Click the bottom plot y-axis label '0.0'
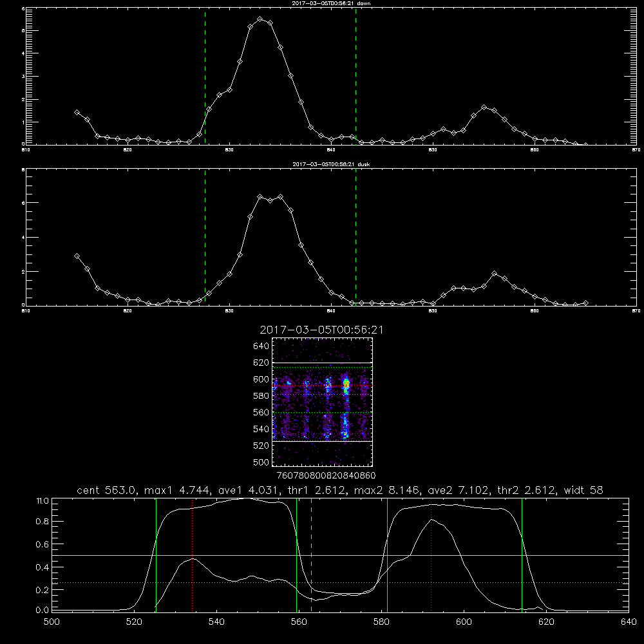 [x=43, y=611]
